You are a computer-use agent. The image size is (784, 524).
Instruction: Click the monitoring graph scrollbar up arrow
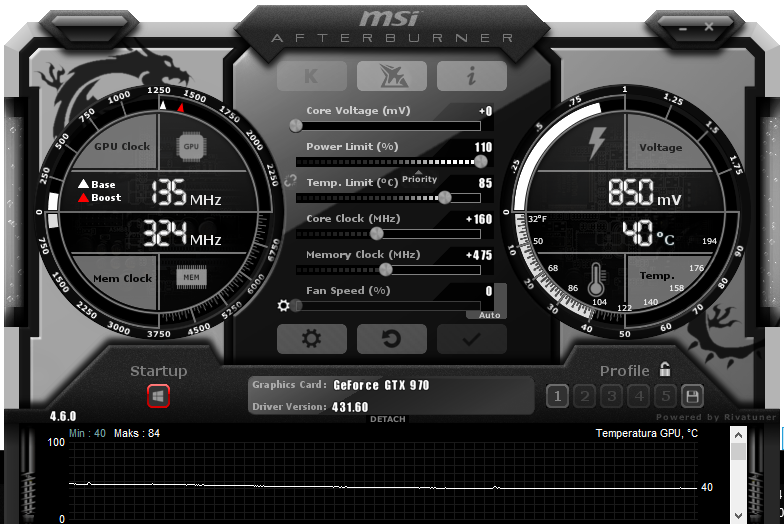(738, 435)
